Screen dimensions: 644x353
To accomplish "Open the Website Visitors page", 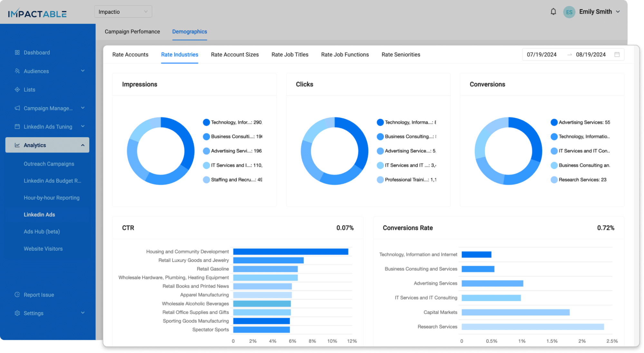I will [x=43, y=249].
